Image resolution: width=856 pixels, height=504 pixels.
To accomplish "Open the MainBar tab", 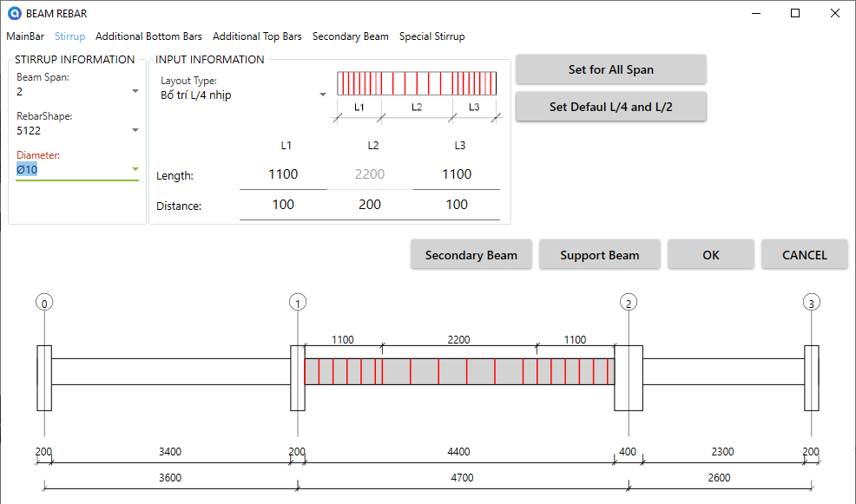I will point(25,36).
